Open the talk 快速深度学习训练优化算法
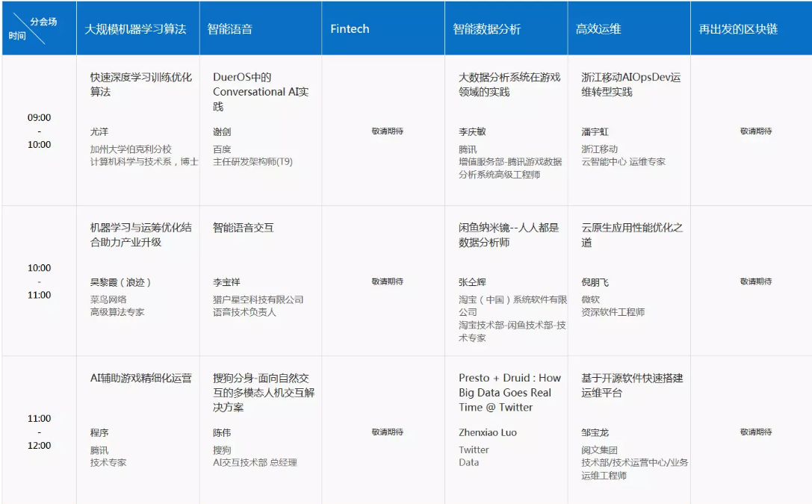812x504 pixels. point(141,84)
